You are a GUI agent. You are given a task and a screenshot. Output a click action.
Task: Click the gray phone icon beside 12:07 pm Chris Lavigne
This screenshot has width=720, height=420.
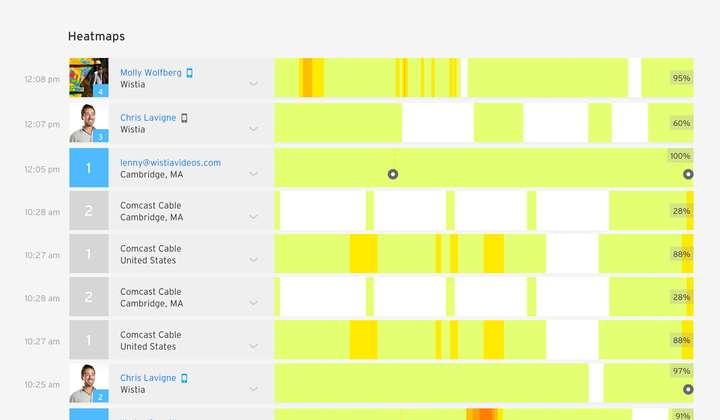pos(183,118)
